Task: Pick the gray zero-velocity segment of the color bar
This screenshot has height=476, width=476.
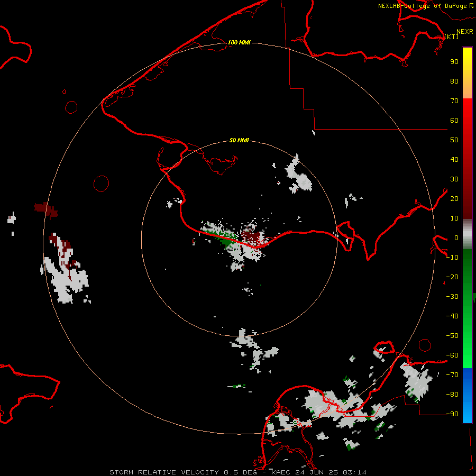Action: (x=467, y=234)
